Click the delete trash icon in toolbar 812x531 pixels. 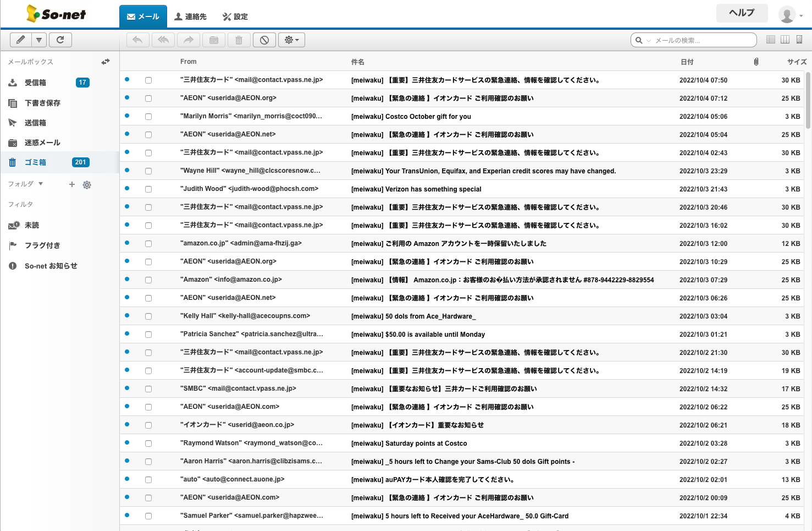(239, 40)
